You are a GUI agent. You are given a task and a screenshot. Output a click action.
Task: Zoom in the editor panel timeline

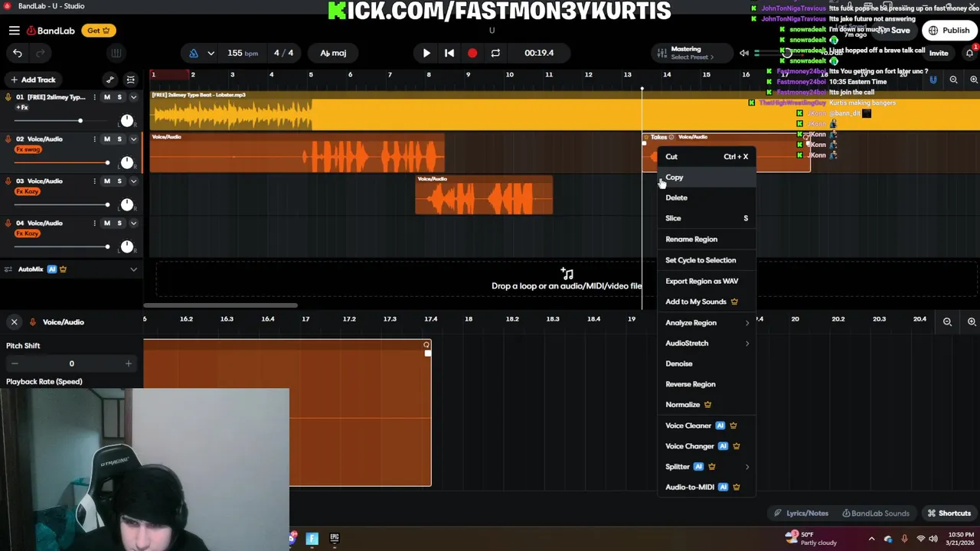(972, 322)
